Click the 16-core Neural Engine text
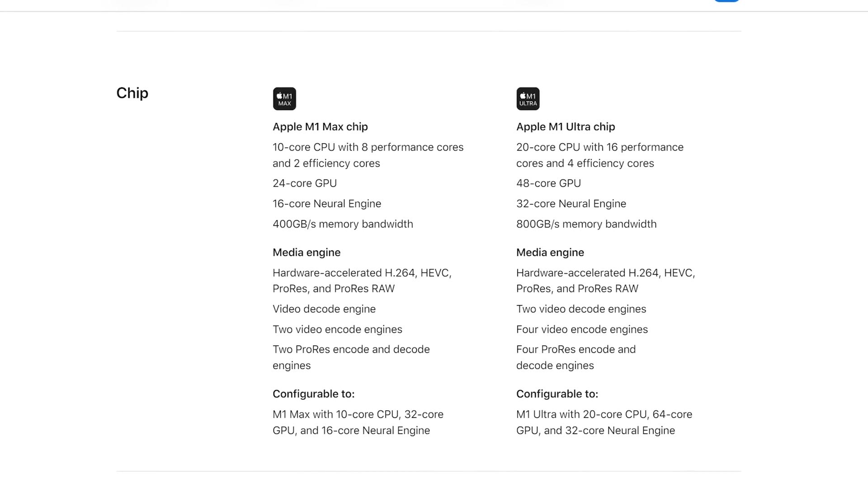 (327, 204)
